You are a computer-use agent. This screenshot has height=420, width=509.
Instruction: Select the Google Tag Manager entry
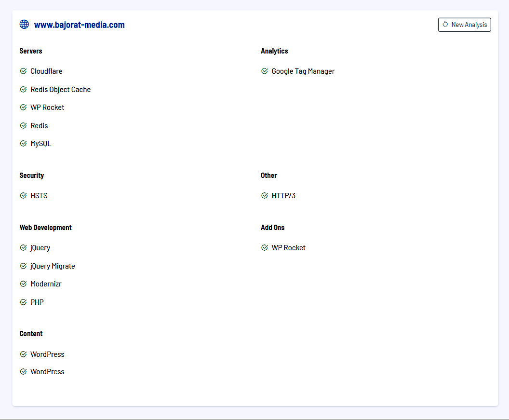(x=303, y=71)
